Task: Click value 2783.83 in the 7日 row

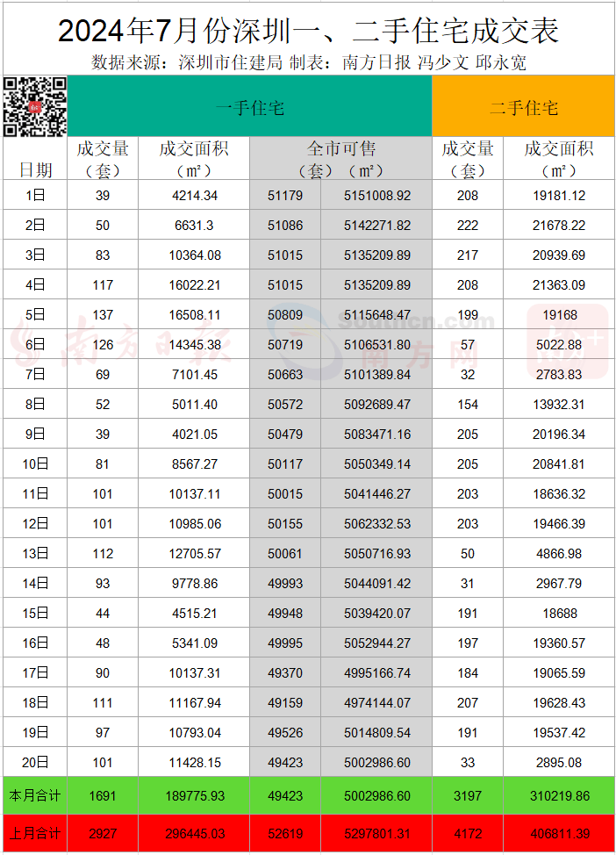Action: point(559,375)
